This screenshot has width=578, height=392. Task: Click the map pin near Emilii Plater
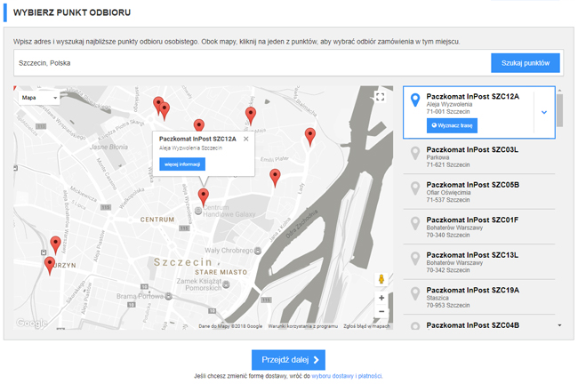pos(275,178)
